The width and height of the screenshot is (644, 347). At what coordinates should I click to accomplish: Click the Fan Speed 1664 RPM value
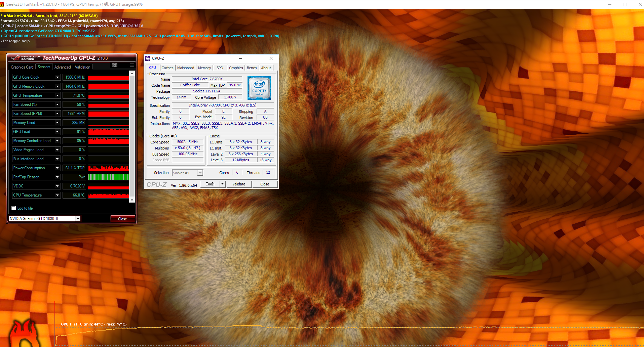[x=74, y=114]
